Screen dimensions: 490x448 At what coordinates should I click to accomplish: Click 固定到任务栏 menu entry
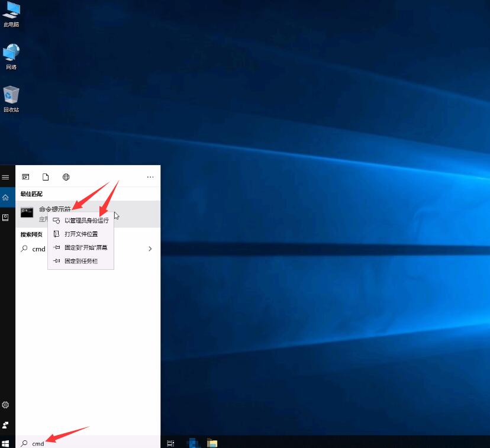pos(81,260)
